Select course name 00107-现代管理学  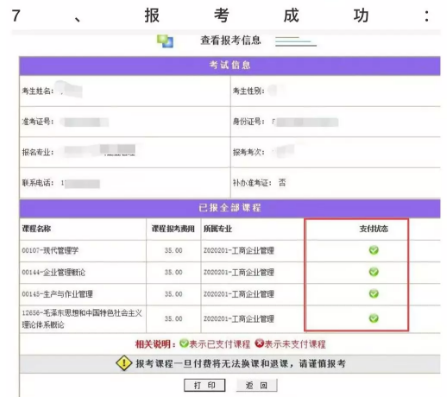50,250
